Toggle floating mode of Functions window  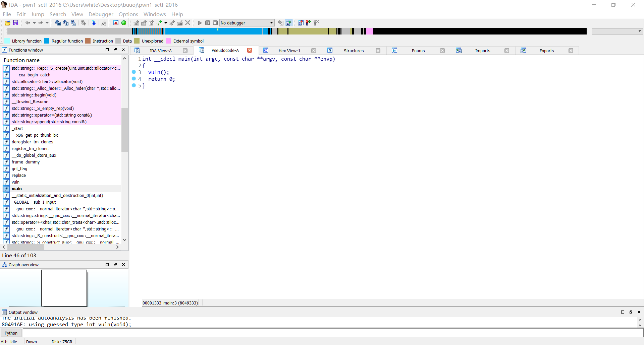(115, 50)
